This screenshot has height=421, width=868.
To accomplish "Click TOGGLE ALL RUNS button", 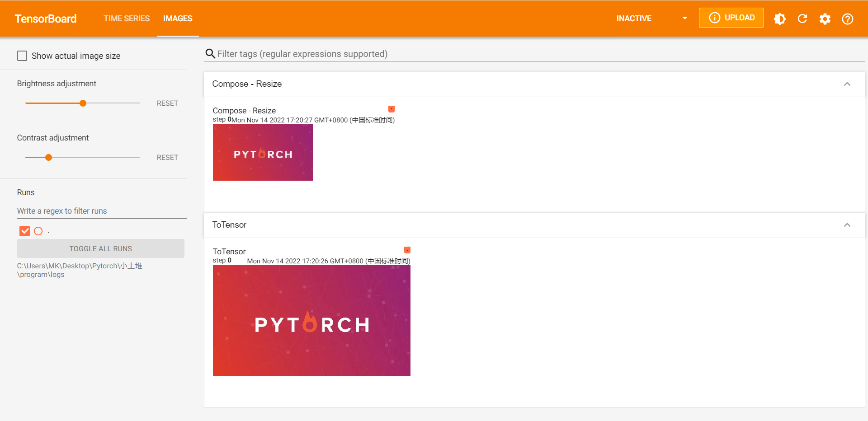I will [x=101, y=248].
